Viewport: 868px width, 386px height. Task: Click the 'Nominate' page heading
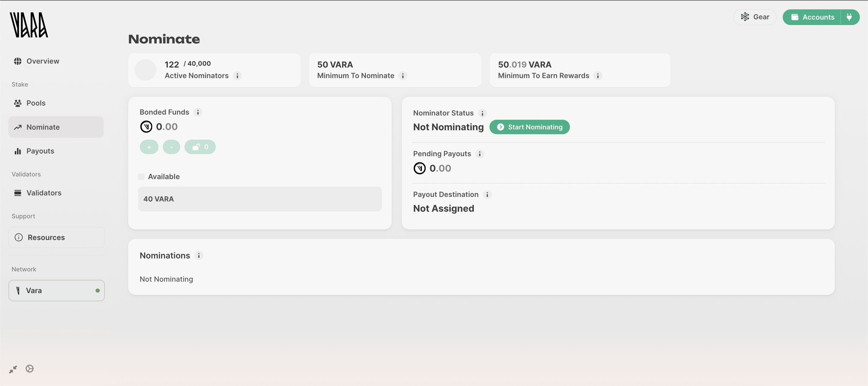point(164,39)
